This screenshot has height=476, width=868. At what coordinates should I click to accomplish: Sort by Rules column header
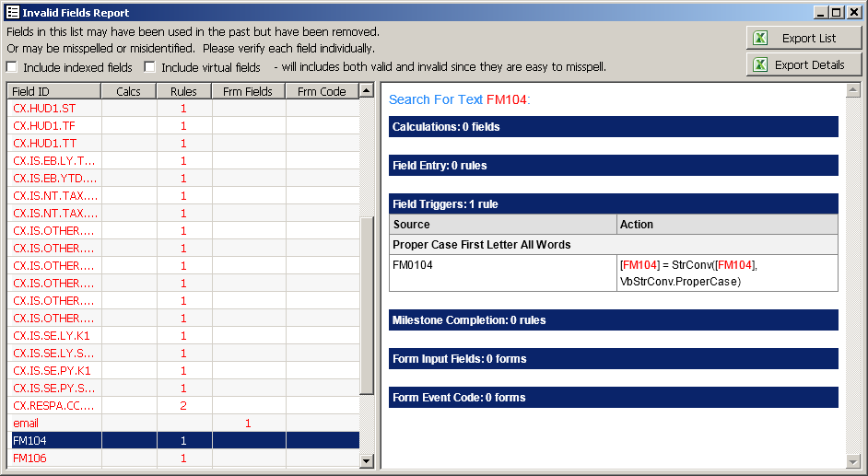pos(184,91)
